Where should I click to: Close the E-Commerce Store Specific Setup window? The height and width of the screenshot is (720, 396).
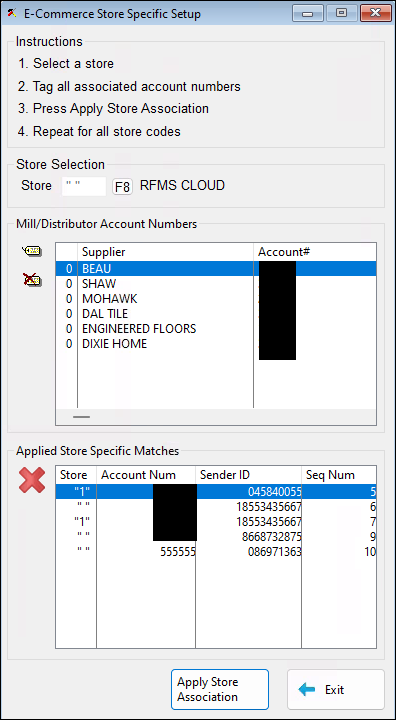[376, 14]
